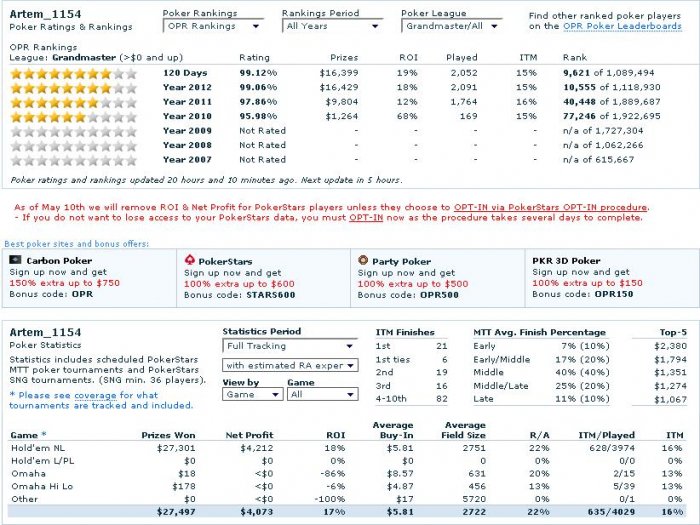Click the Party Poker chip icon

tap(363, 260)
